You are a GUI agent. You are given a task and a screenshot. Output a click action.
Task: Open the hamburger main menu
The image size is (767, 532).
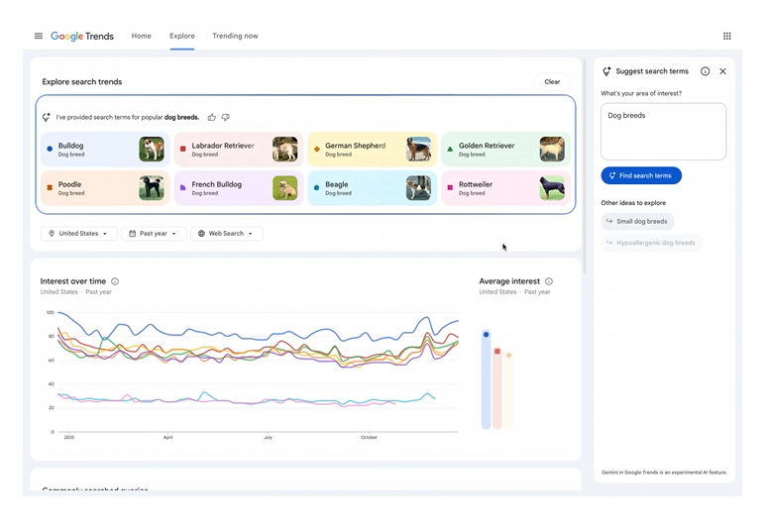(39, 36)
